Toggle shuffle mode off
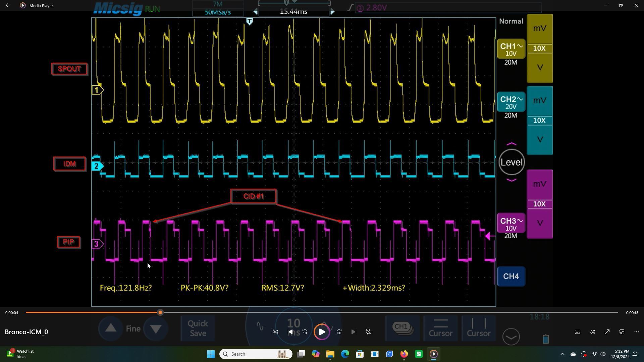Image resolution: width=644 pixels, height=362 pixels. point(275,332)
